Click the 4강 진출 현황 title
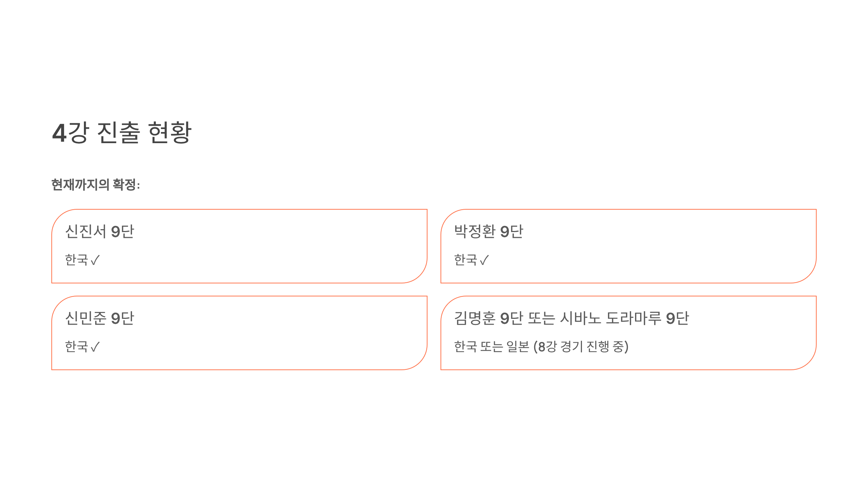The image size is (868, 488). coord(122,133)
